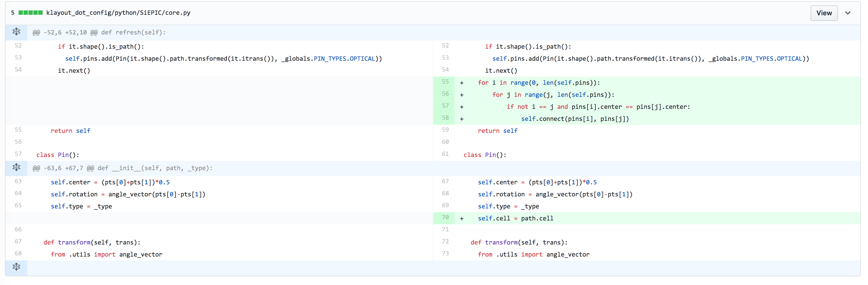Select line number 55 with the for loop

coord(445,82)
